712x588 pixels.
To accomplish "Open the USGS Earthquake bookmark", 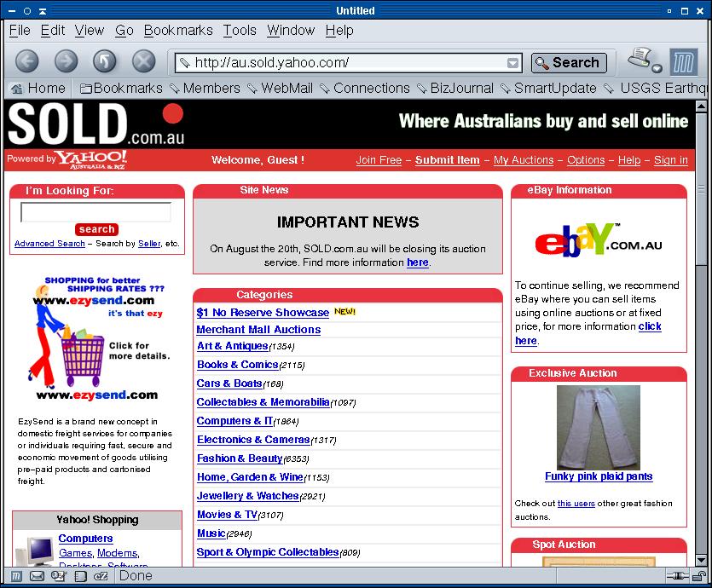I will [x=656, y=88].
